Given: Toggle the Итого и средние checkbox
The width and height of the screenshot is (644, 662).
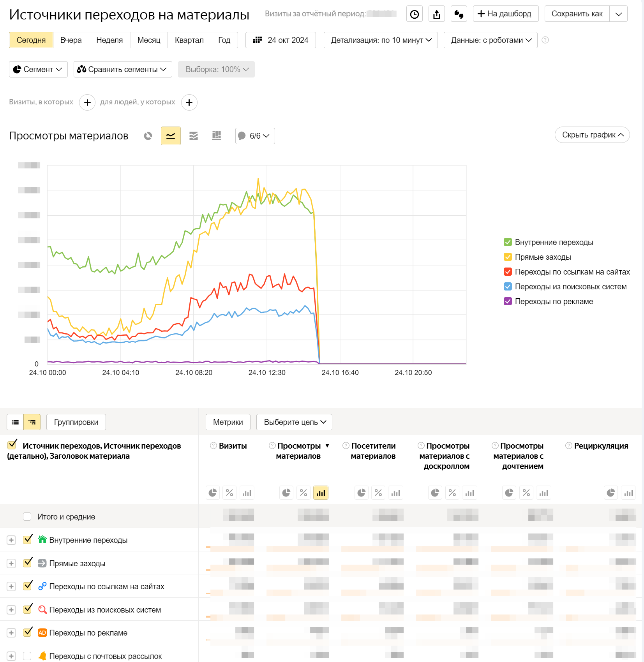Looking at the screenshot, I should [27, 517].
